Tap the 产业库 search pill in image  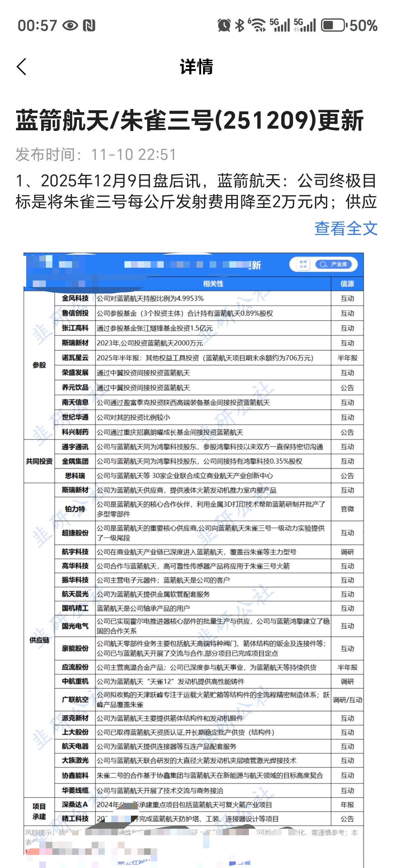tap(333, 264)
